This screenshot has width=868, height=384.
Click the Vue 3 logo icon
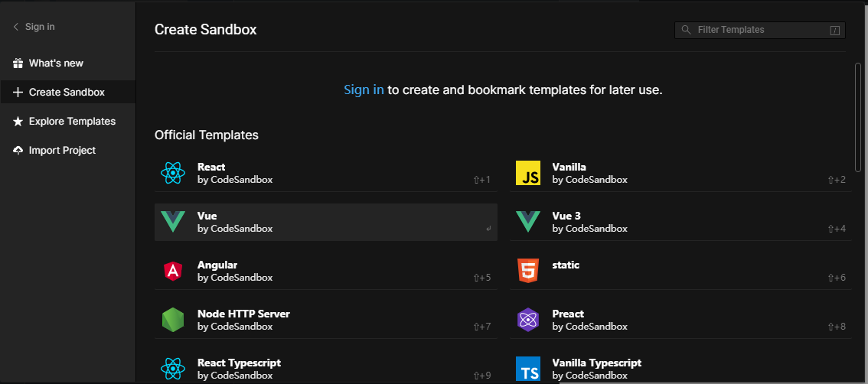[x=528, y=222]
